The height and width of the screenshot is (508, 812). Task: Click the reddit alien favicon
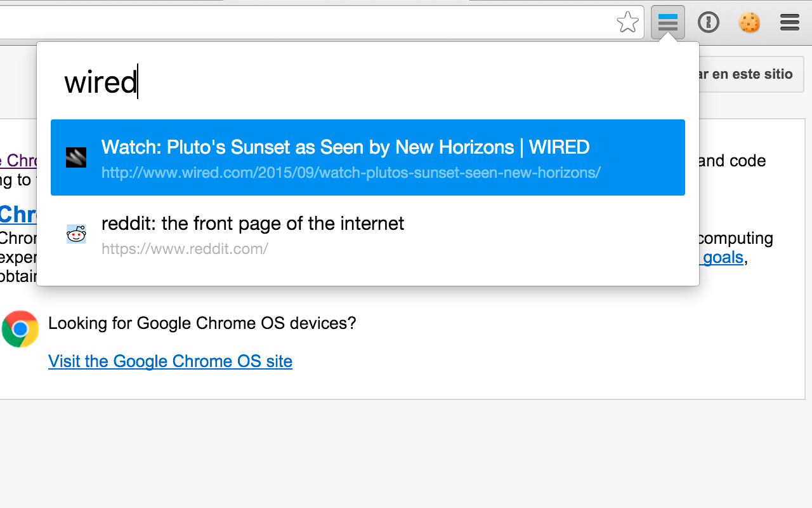[x=76, y=234]
